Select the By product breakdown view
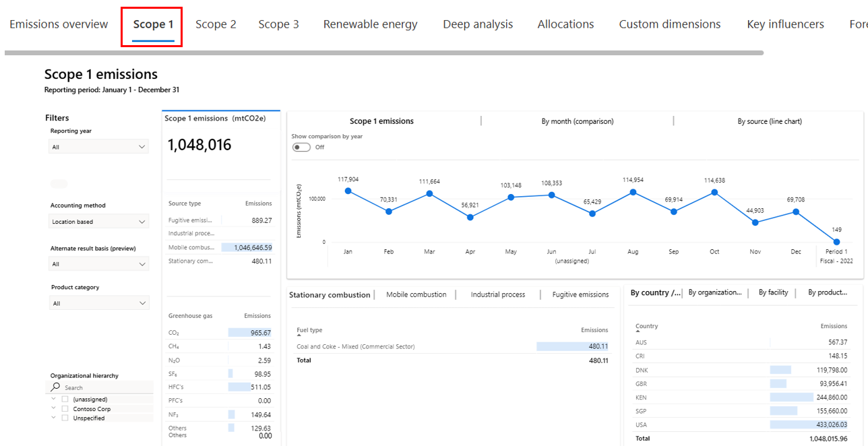Screen dimensions: 868x446 coord(828,292)
